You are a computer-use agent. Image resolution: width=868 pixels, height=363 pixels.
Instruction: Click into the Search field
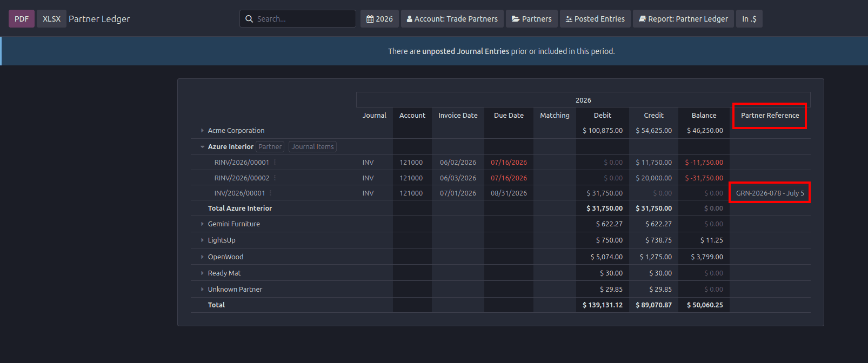pyautogui.click(x=298, y=19)
